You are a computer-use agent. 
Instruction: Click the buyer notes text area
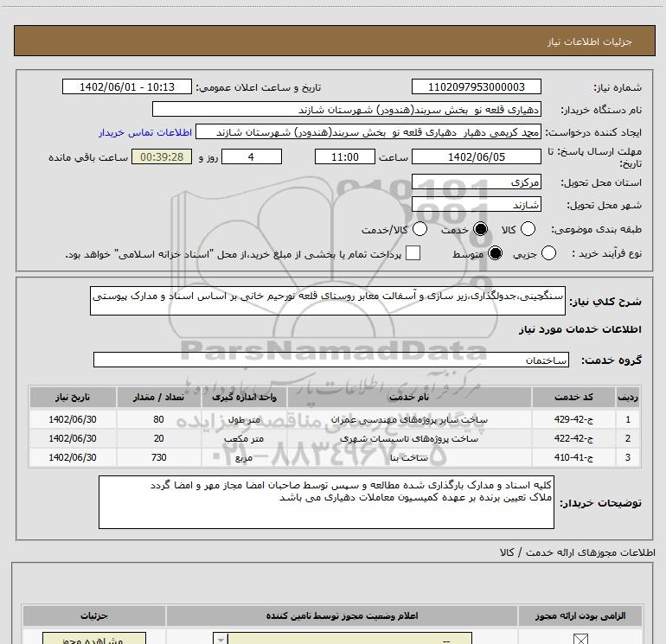pos(326,502)
